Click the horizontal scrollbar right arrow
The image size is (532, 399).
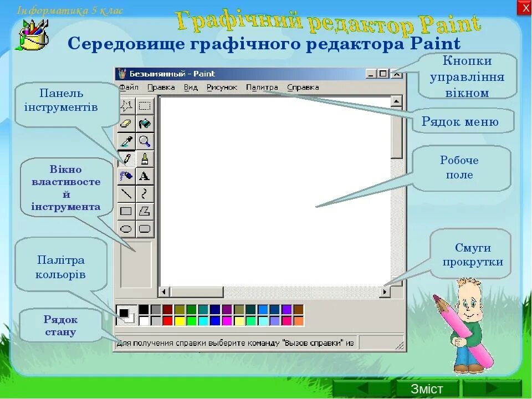point(385,292)
